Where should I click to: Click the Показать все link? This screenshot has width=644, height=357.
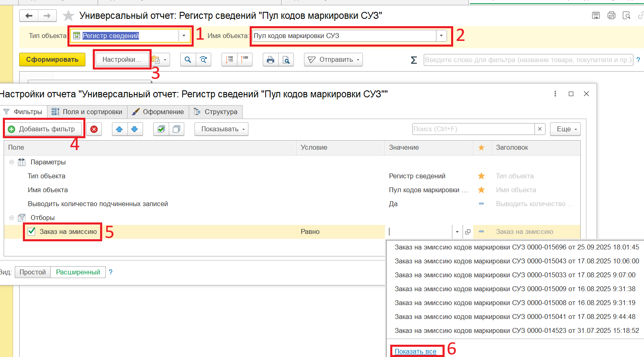[x=415, y=351]
